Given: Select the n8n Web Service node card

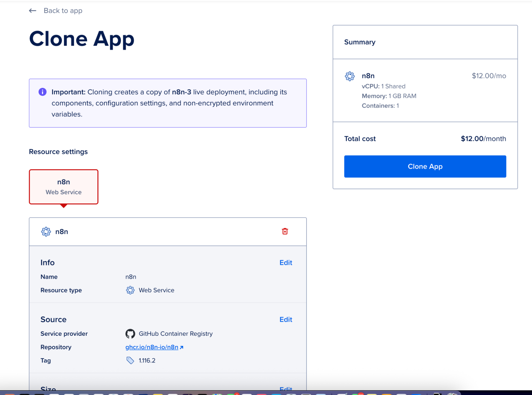Looking at the screenshot, I should coord(64,187).
